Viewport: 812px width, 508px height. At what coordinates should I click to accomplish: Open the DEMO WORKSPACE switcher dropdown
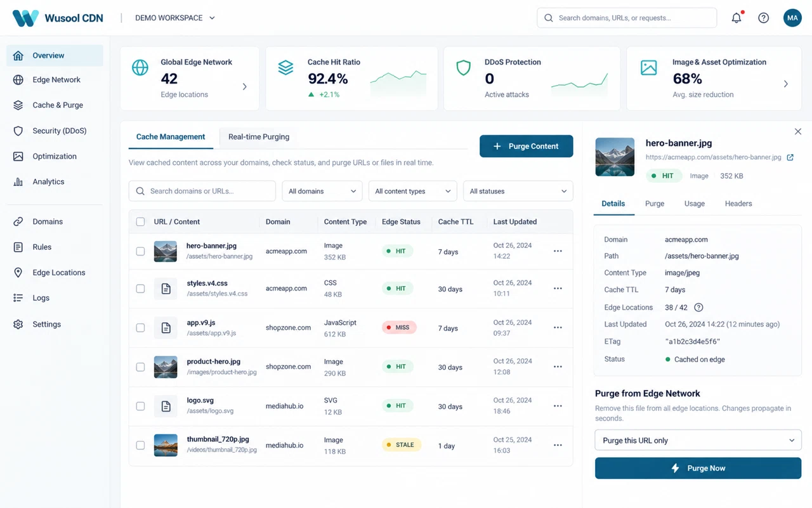tap(175, 18)
